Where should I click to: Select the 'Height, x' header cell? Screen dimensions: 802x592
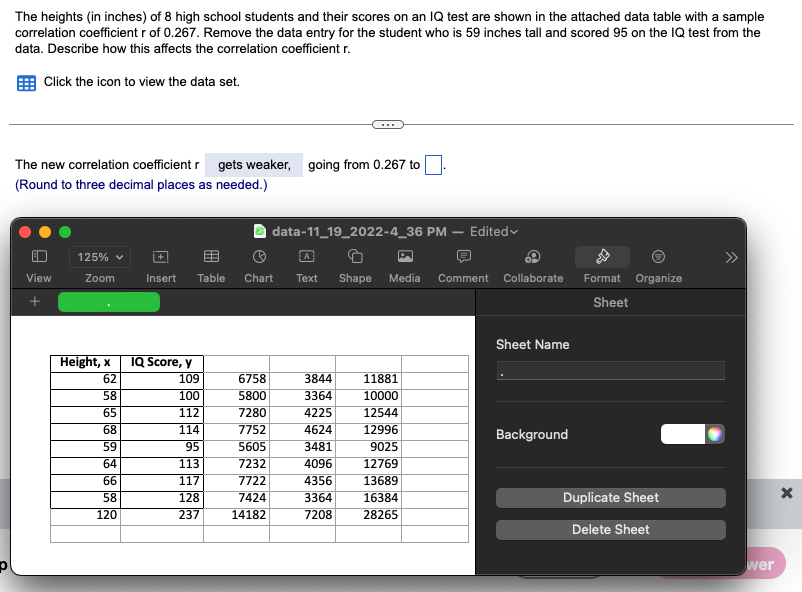click(x=85, y=363)
